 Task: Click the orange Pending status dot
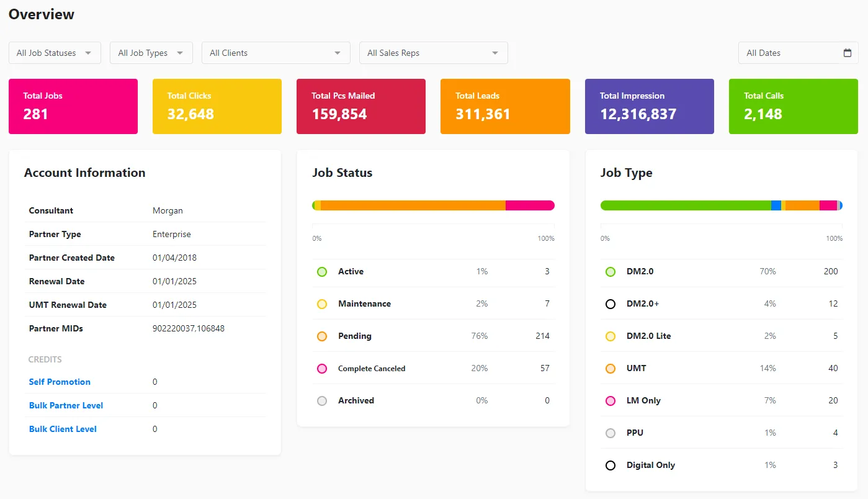321,336
